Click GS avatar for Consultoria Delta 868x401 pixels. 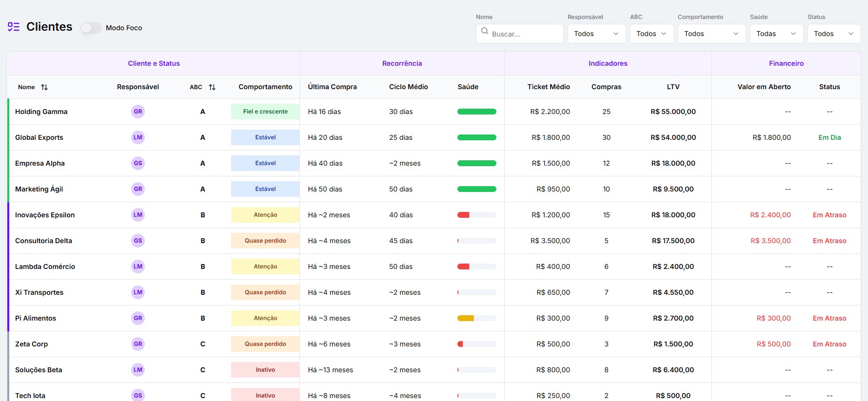[x=138, y=241]
